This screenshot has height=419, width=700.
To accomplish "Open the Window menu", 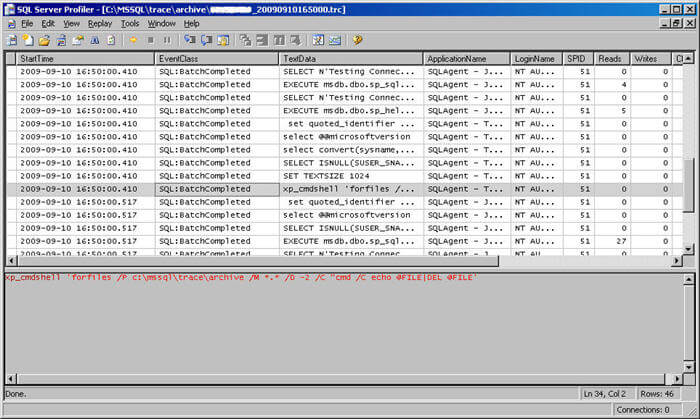I will pos(162,24).
